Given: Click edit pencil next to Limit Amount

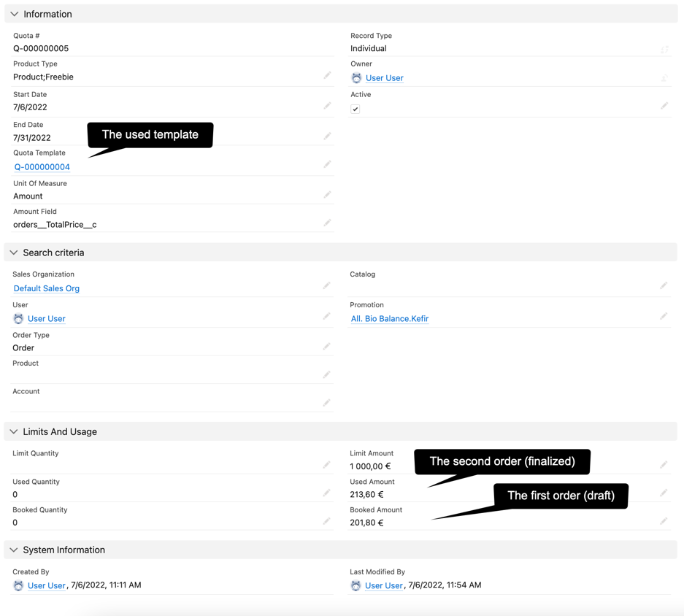Looking at the screenshot, I should pos(664,465).
